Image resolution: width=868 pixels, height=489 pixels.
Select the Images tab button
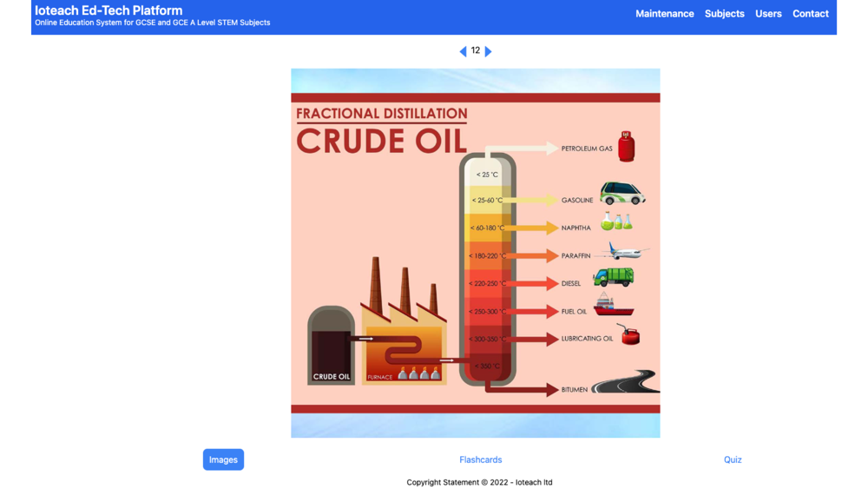click(x=223, y=459)
